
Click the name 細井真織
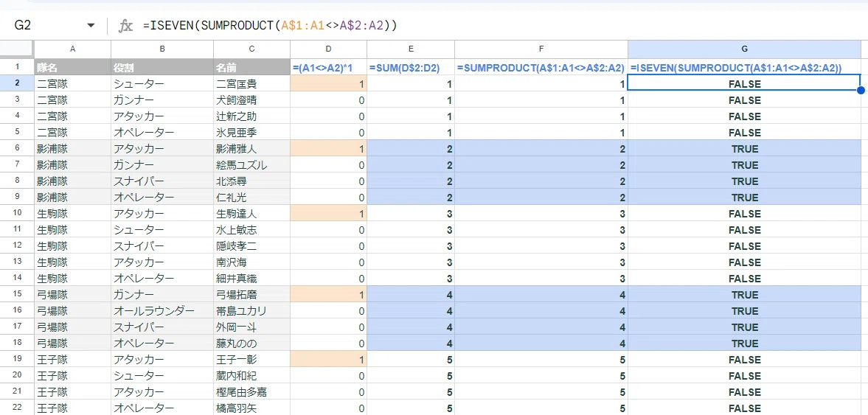pos(236,279)
